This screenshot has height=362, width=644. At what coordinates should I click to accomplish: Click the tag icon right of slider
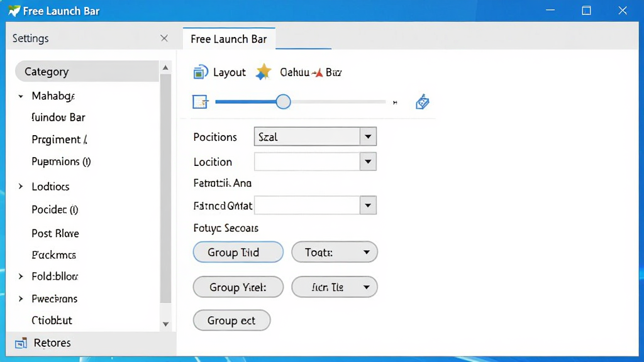coord(422,101)
